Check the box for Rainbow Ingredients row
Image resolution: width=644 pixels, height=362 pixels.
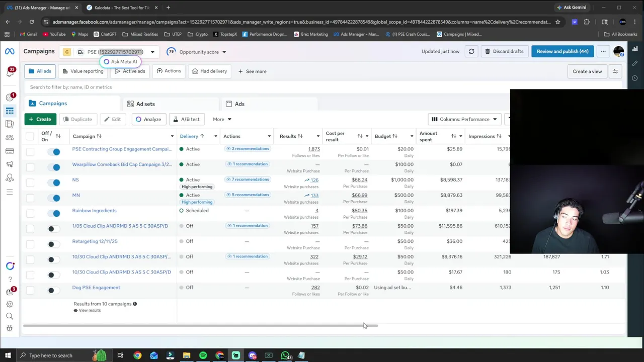[x=30, y=213]
